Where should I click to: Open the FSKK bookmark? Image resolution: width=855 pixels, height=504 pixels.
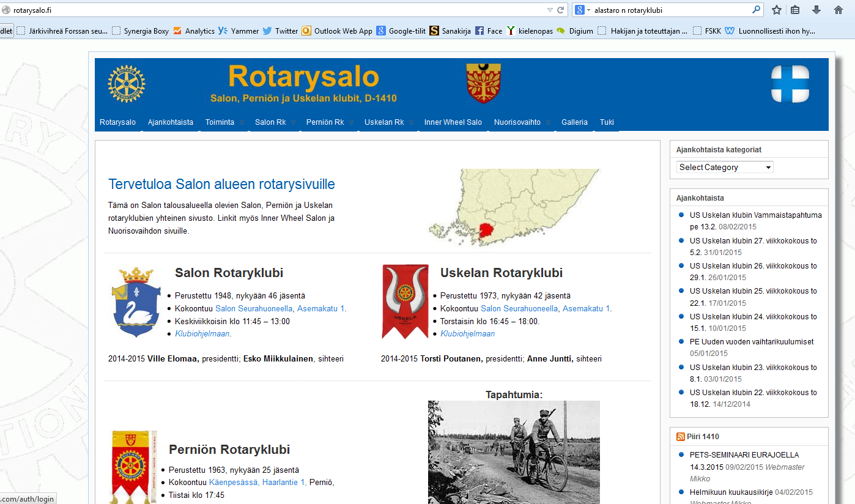tap(707, 31)
